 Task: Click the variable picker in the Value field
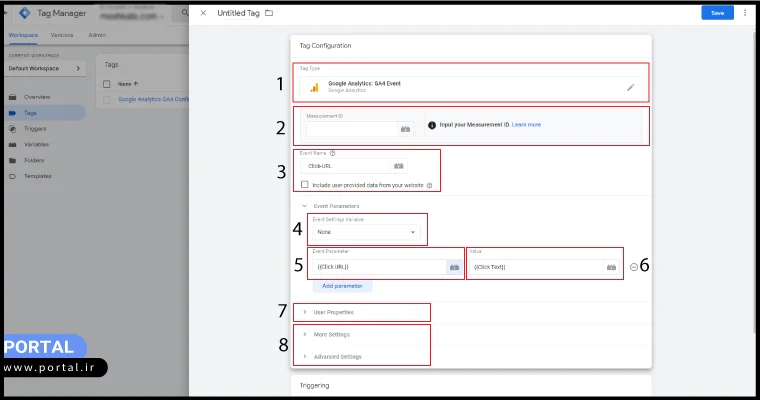[610, 267]
